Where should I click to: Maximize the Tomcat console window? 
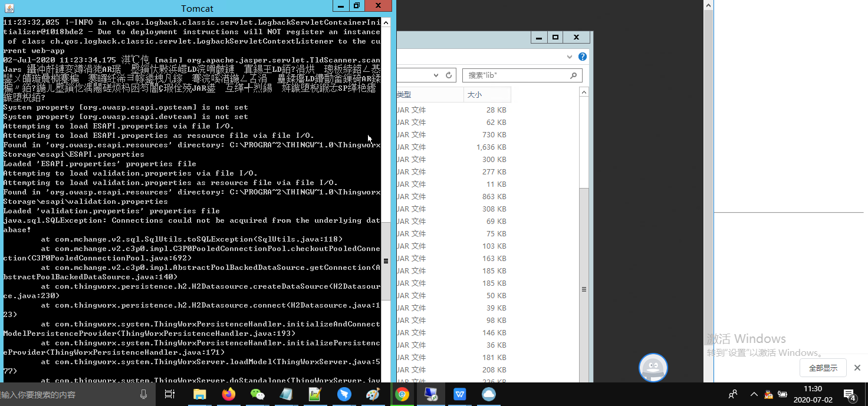pyautogui.click(x=357, y=6)
